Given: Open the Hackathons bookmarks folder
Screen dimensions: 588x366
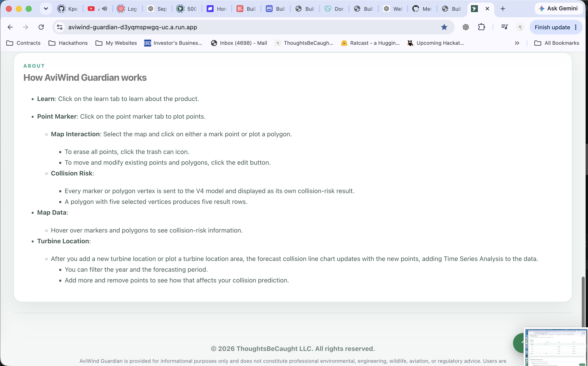Looking at the screenshot, I should 68,43.
